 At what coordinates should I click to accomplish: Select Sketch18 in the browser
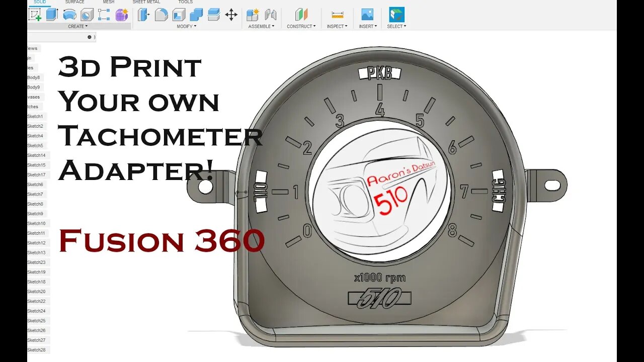tap(36, 282)
